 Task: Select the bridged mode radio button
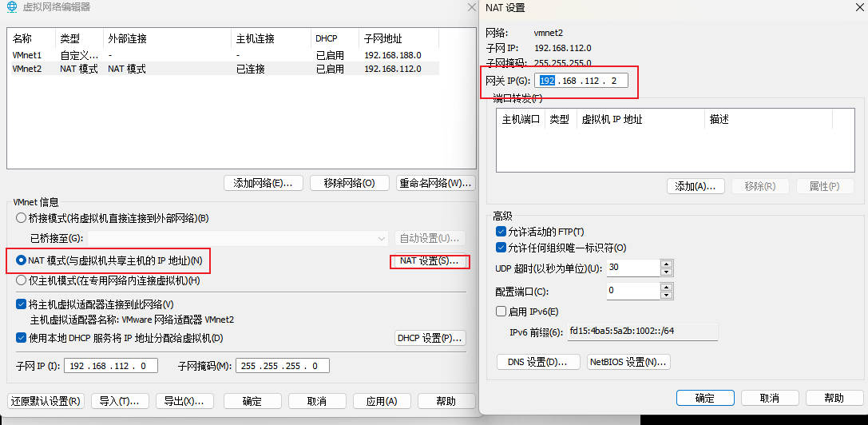tap(22, 218)
